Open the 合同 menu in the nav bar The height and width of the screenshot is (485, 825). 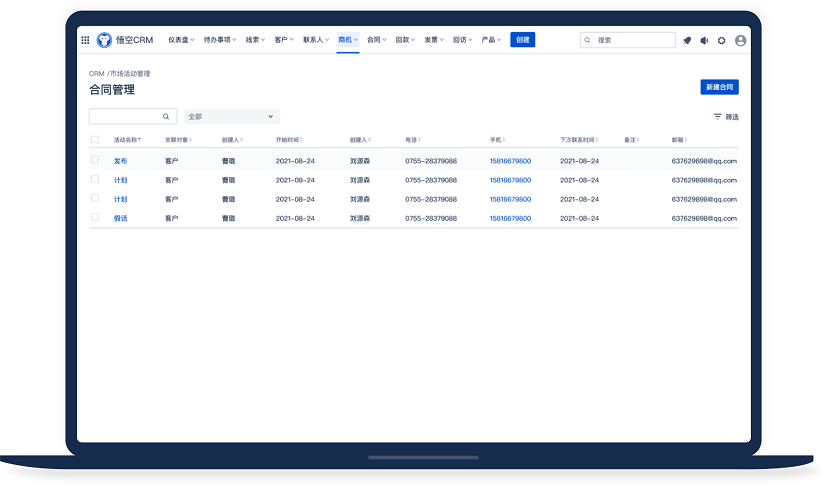(x=376, y=40)
